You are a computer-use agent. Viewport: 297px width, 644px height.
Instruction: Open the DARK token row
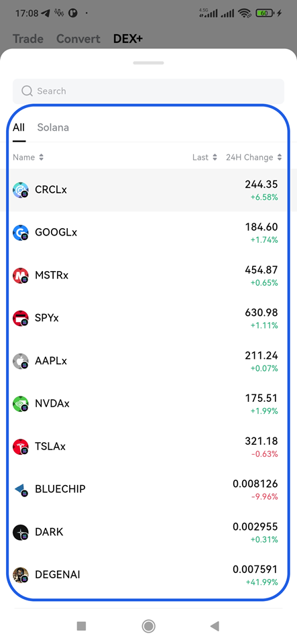(x=149, y=532)
